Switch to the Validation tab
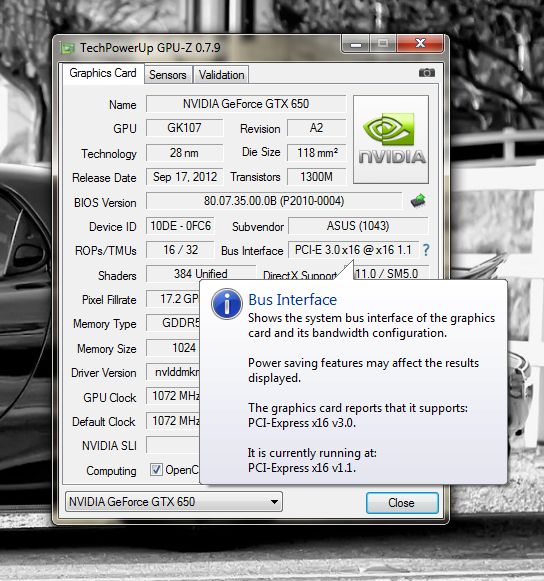Viewport: 544px width, 581px height. tap(221, 75)
